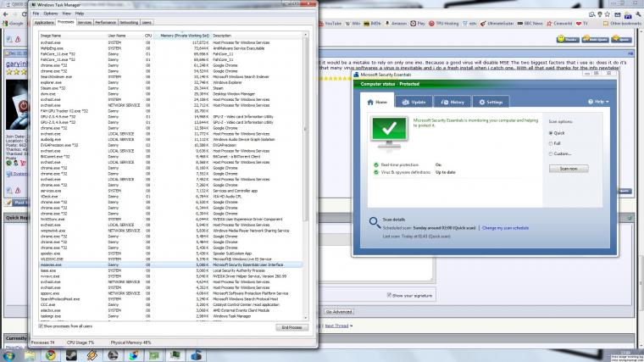The width and height of the screenshot is (644, 362).
Task: Switch to the Performance tab in Task Manager
Action: click(106, 23)
